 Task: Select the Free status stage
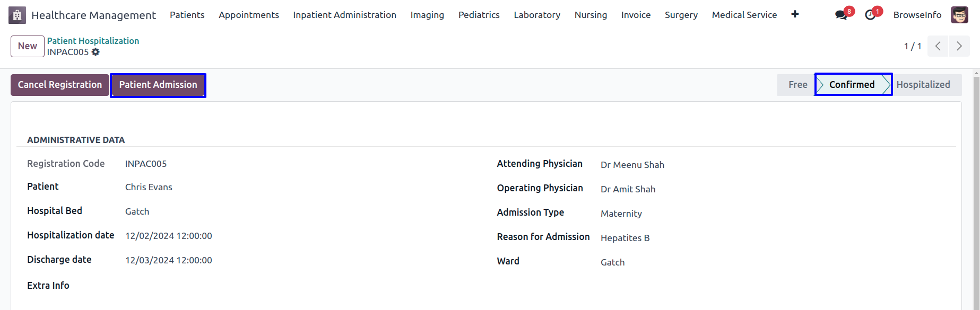797,85
